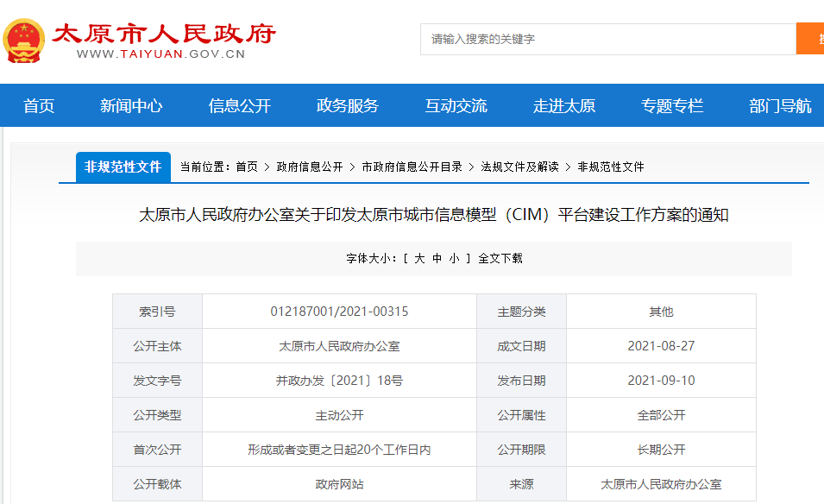This screenshot has height=504, width=824.
Task: Click the 发文字号 label cell
Action: point(157,381)
